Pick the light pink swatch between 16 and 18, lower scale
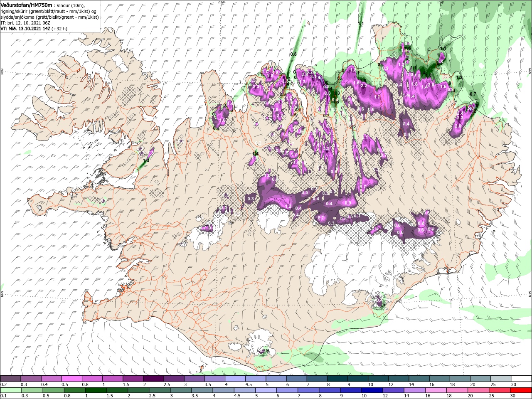The image size is (532, 399). coord(436,390)
